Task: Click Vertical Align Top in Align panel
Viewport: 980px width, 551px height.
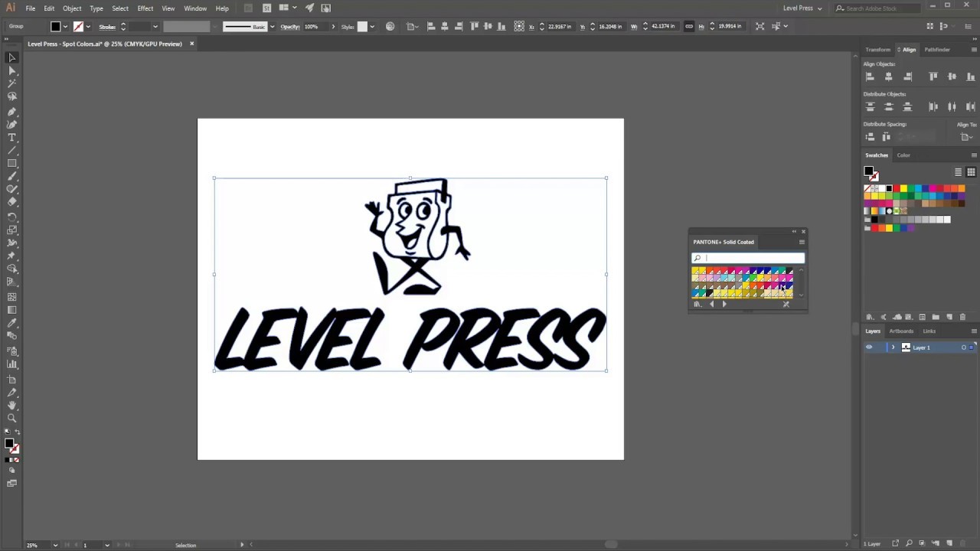Action: point(933,77)
